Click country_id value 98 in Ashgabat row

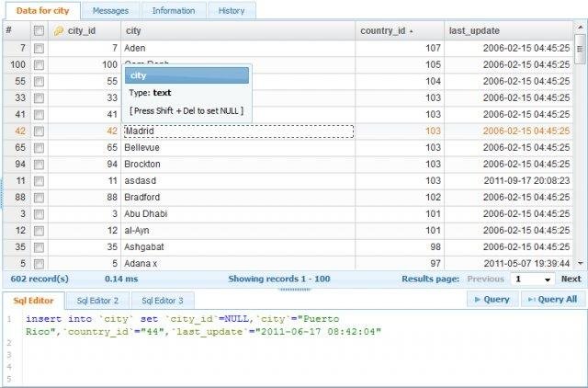point(400,247)
